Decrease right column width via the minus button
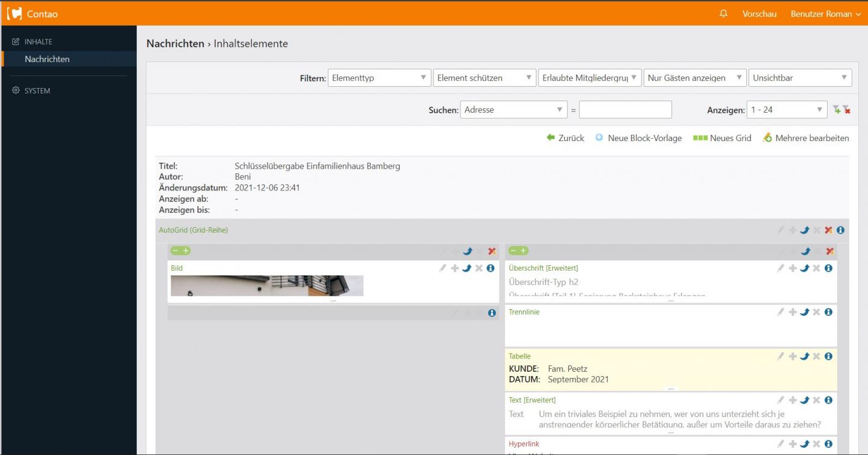The width and height of the screenshot is (868, 455). point(513,251)
